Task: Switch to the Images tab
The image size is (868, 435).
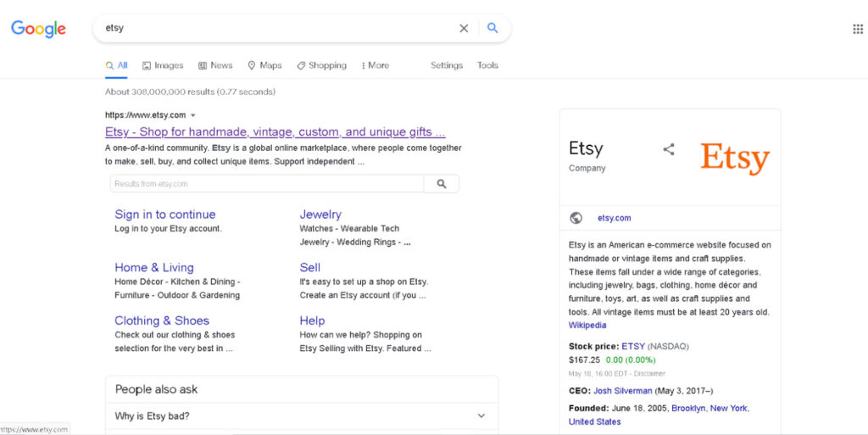Action: pyautogui.click(x=163, y=65)
